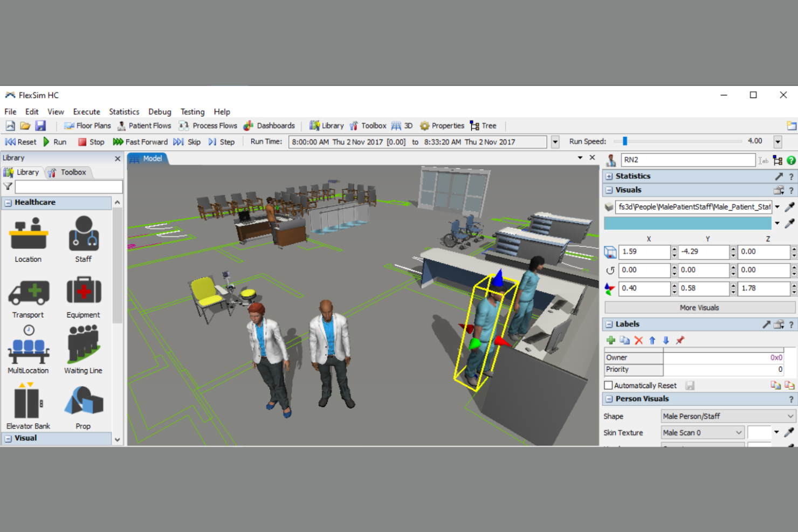Open the Skin Texture dropdown
This screenshot has height=532, width=798.
(x=702, y=432)
